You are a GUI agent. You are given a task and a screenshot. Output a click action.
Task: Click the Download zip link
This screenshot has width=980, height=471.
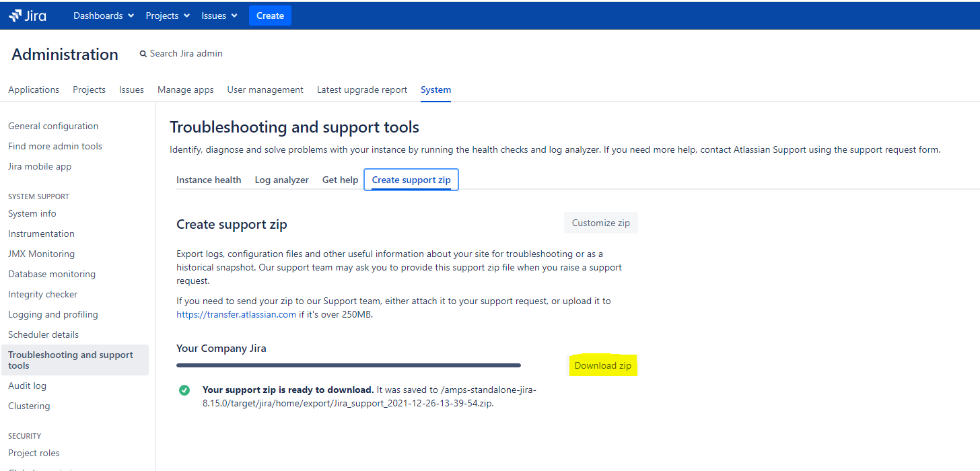(602, 365)
